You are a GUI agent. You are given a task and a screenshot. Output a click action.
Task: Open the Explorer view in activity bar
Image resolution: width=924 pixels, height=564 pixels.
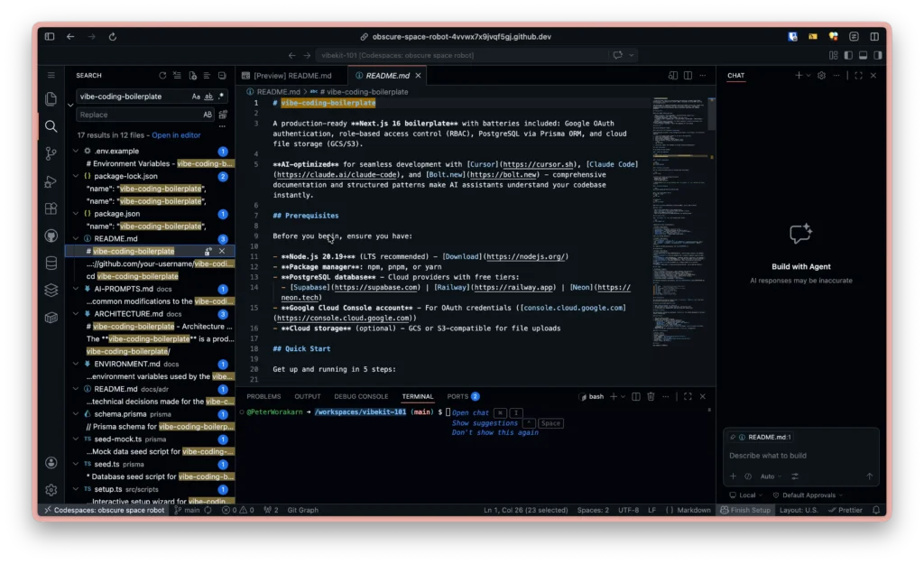(51, 98)
